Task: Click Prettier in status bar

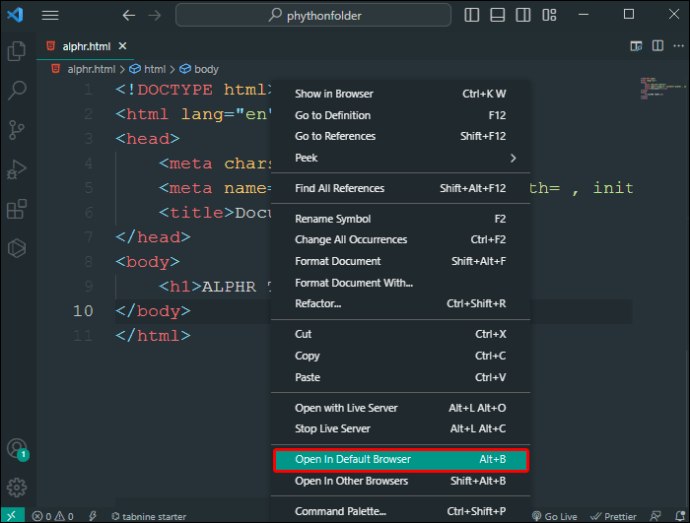Action: (x=613, y=516)
